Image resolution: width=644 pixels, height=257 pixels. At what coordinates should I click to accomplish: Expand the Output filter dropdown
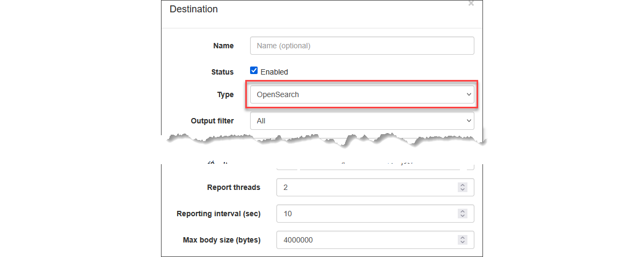[362, 121]
